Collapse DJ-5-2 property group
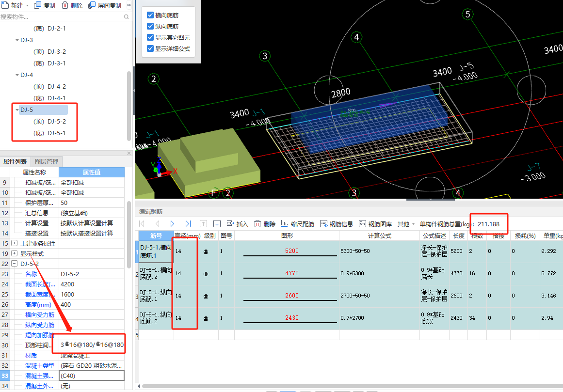The image size is (563, 392). [x=15, y=264]
